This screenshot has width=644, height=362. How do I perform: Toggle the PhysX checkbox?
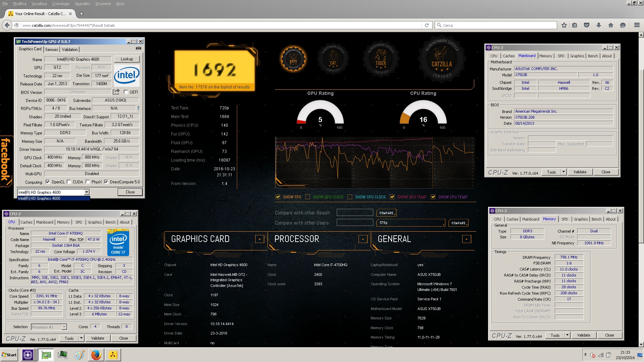tap(88, 182)
